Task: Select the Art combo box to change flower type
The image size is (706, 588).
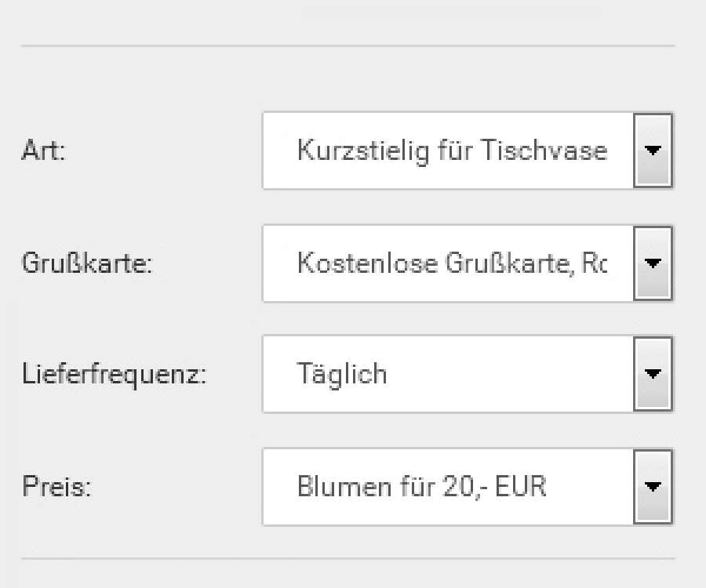Action: point(467,151)
